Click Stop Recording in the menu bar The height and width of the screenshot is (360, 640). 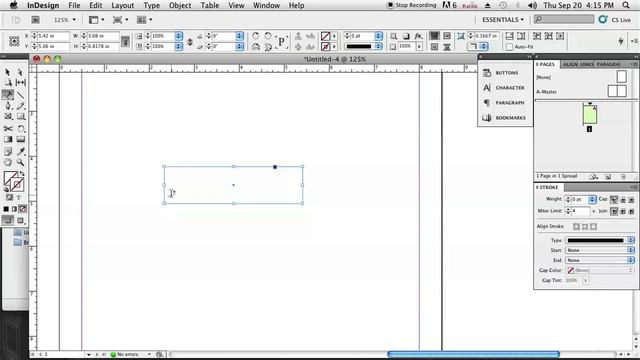pyautogui.click(x=411, y=5)
